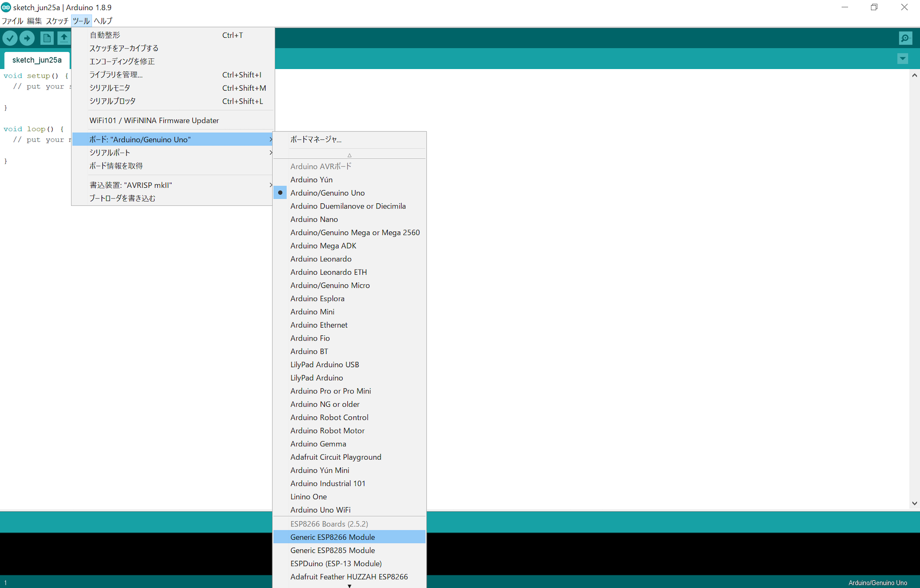
Task: Click the Upload arrow icon
Action: tap(27, 38)
